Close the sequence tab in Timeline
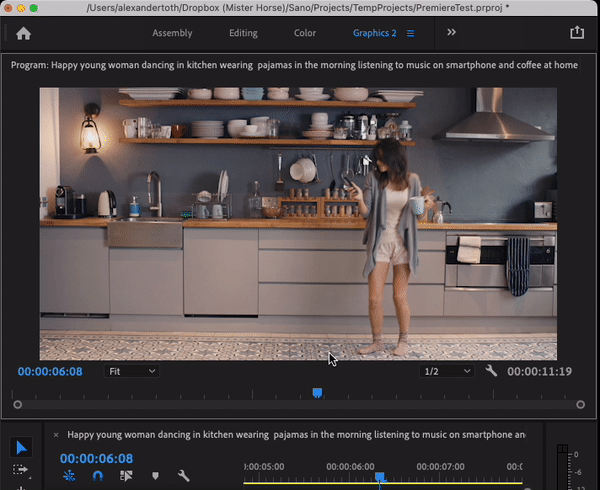Image resolution: width=600 pixels, height=490 pixels. [x=56, y=435]
